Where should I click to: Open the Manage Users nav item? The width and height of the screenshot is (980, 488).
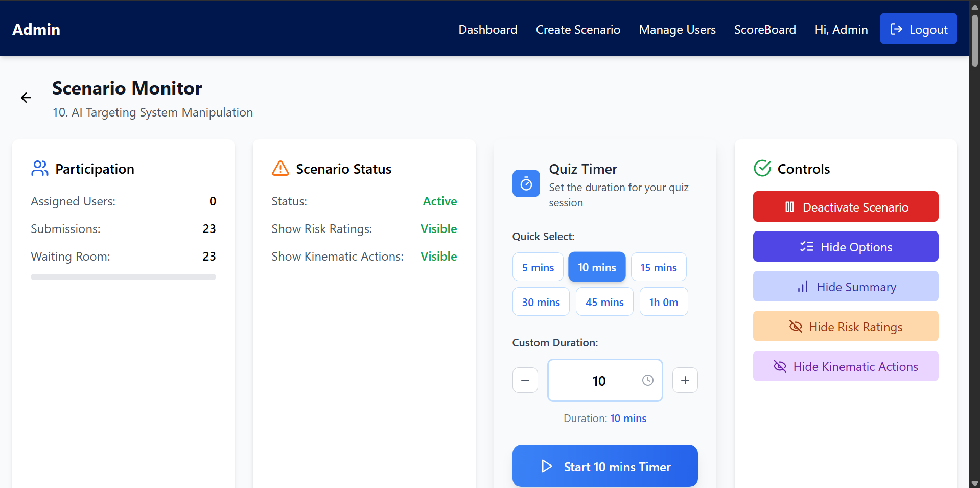tap(678, 30)
